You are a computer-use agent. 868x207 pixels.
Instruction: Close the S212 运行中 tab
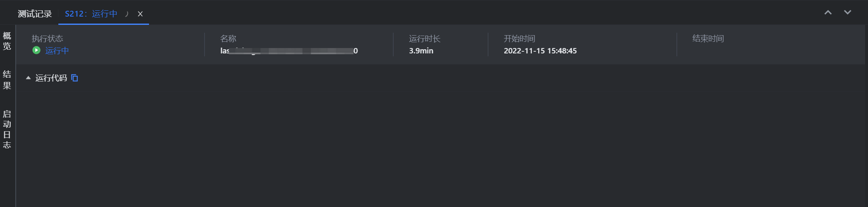(140, 14)
